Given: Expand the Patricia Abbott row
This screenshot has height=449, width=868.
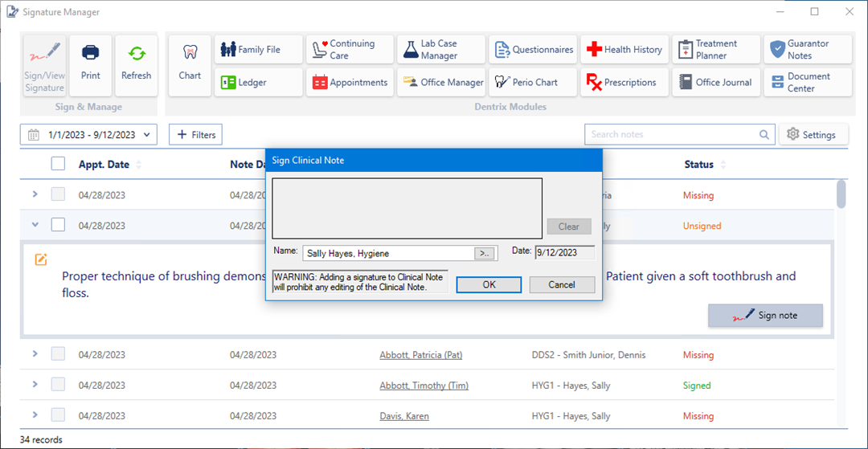Looking at the screenshot, I should point(35,354).
